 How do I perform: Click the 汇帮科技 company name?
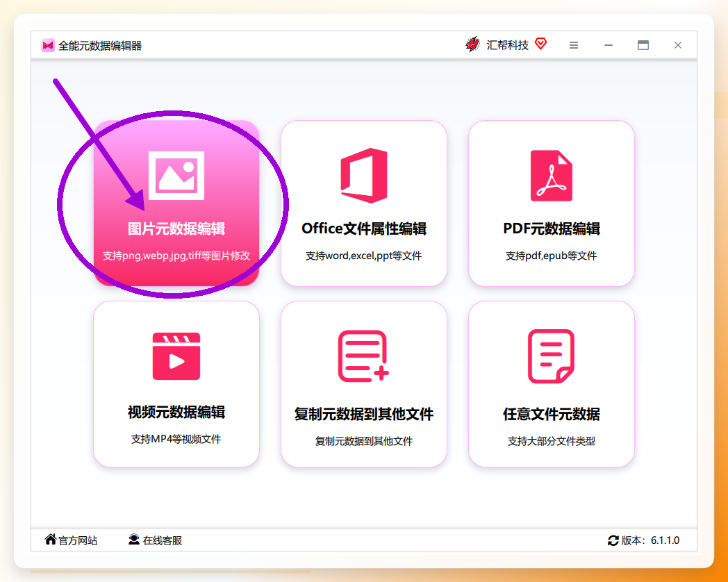pyautogui.click(x=508, y=45)
